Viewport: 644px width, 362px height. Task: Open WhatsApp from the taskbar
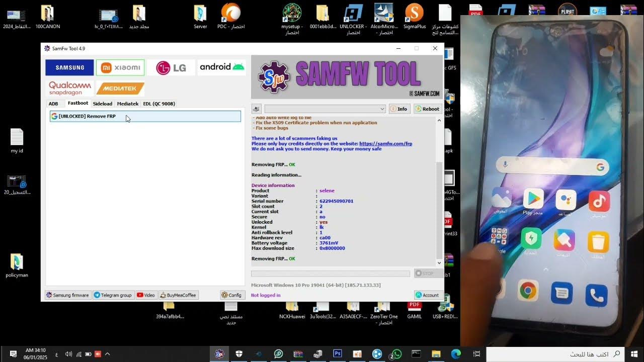[396, 354]
